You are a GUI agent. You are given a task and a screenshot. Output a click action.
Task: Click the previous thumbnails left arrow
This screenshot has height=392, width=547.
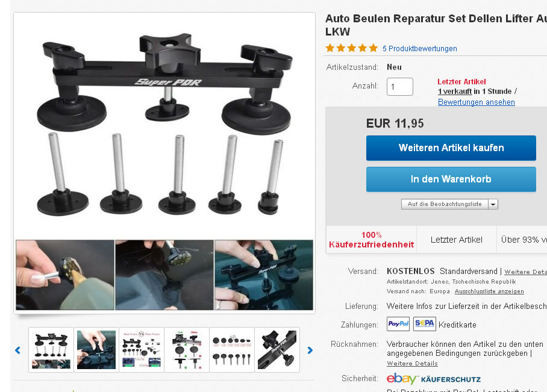[18, 350]
